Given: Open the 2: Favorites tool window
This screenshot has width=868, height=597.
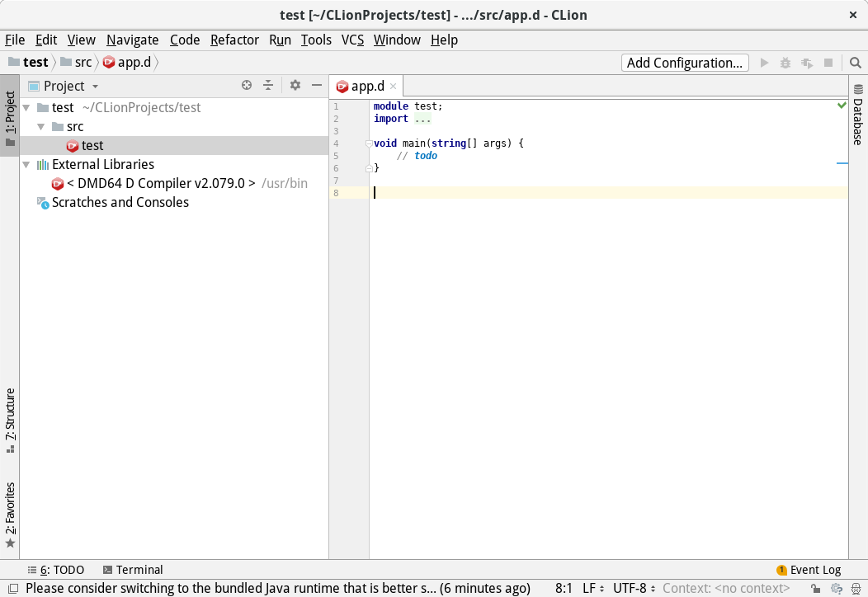Looking at the screenshot, I should click(10, 515).
